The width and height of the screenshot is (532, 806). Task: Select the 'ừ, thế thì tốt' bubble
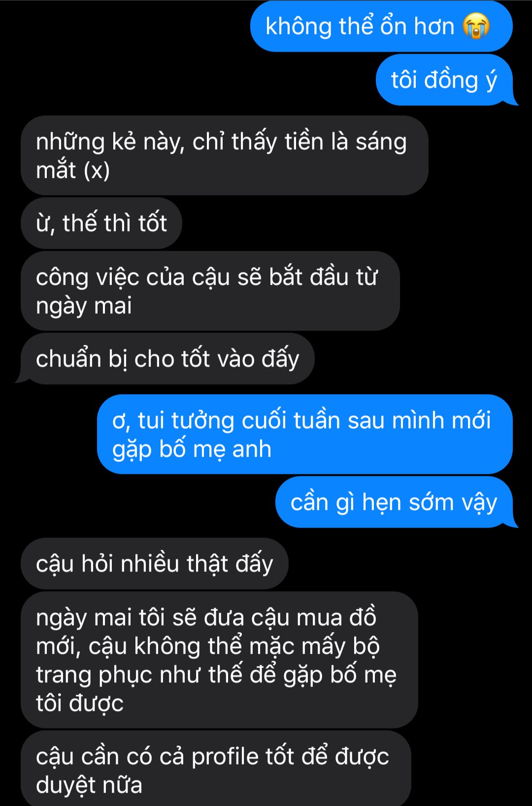pos(101,223)
